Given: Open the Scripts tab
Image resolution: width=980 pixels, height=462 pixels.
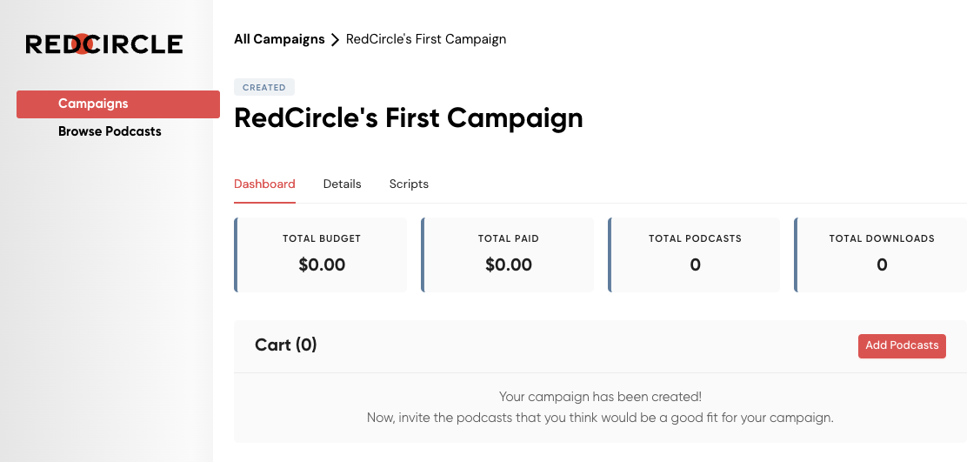Looking at the screenshot, I should click(x=409, y=184).
